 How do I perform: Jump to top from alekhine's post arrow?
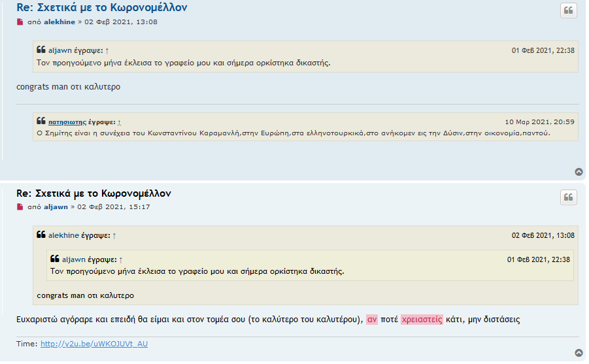click(x=579, y=172)
